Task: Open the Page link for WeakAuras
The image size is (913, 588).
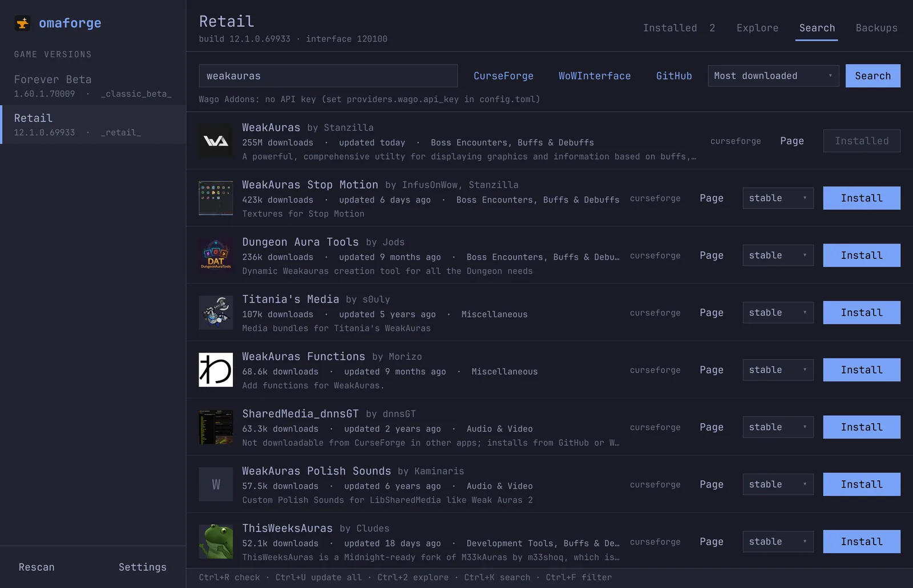Action: click(x=792, y=141)
